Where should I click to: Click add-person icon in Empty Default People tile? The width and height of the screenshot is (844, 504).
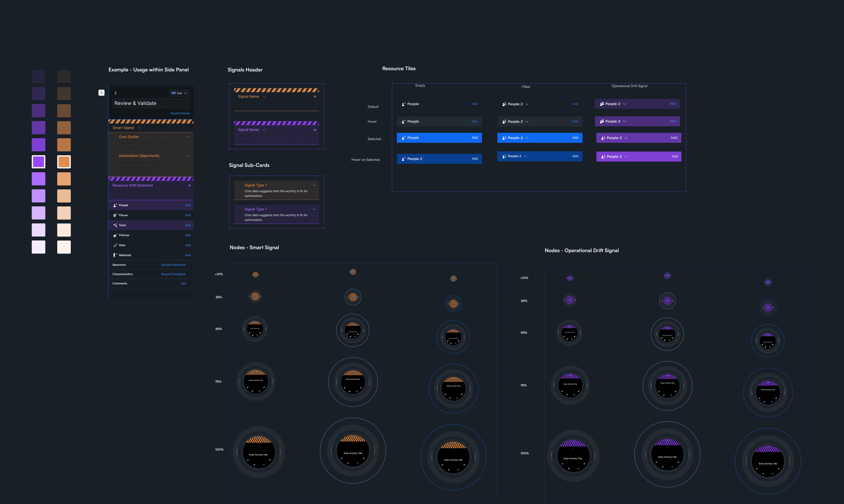404,104
